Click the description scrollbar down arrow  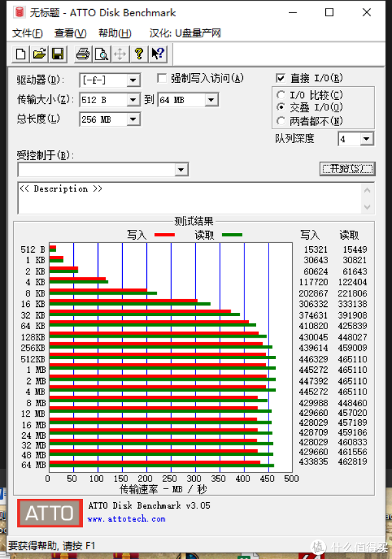click(x=367, y=207)
